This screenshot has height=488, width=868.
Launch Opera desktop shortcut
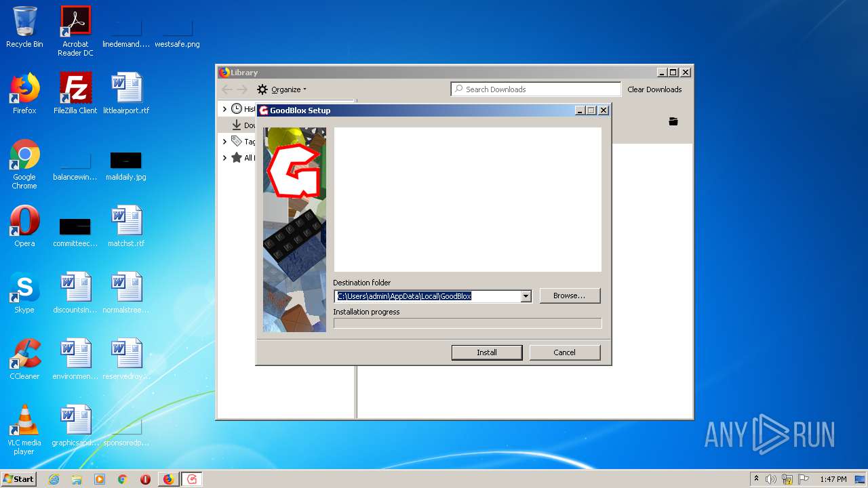24,226
